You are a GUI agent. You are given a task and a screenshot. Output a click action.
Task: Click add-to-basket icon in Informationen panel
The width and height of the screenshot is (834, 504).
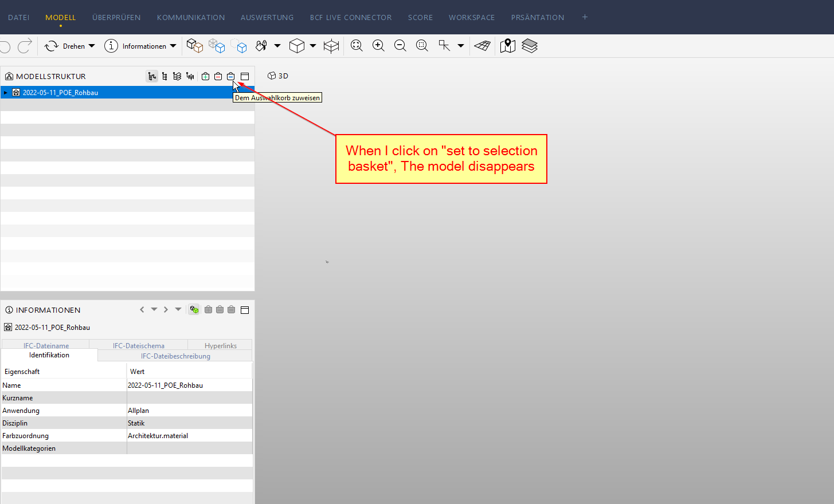[x=208, y=309]
